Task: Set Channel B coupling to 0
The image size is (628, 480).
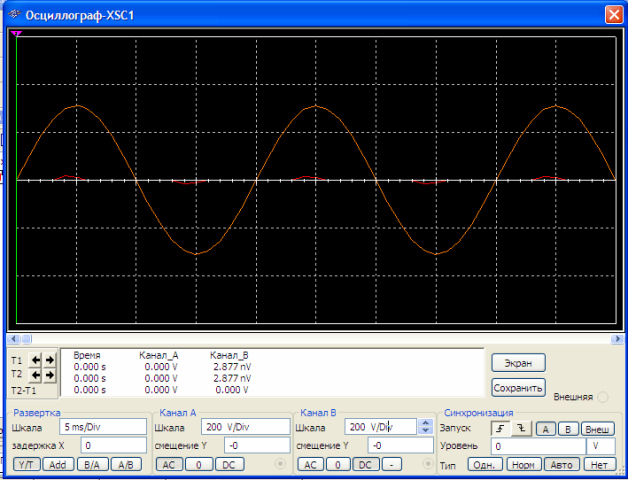Action: pyautogui.click(x=338, y=465)
